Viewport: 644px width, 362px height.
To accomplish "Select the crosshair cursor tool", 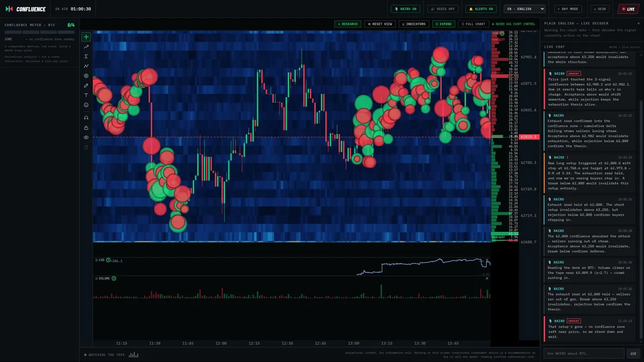I will [86, 37].
